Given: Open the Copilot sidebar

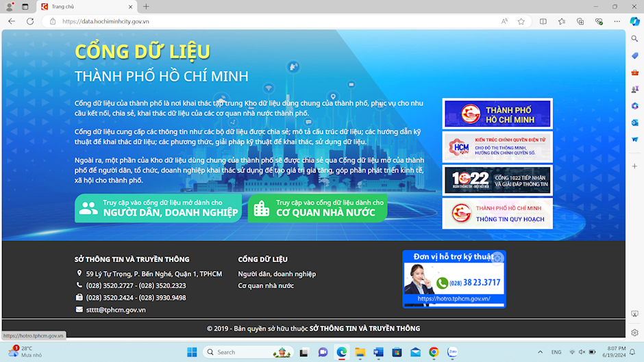Looking at the screenshot, I should 634,21.
